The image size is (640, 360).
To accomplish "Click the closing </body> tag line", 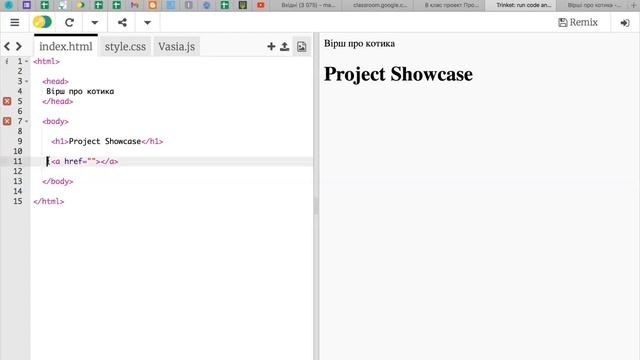I will point(58,181).
